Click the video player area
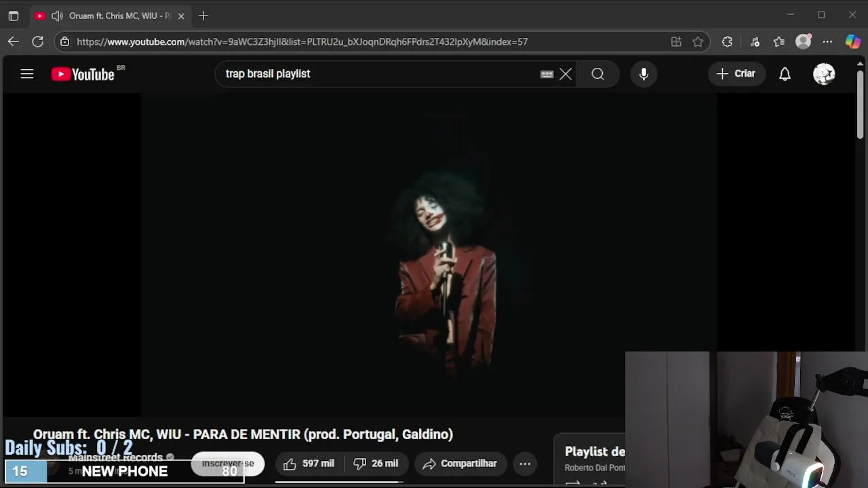This screenshot has width=868, height=488. (x=429, y=254)
